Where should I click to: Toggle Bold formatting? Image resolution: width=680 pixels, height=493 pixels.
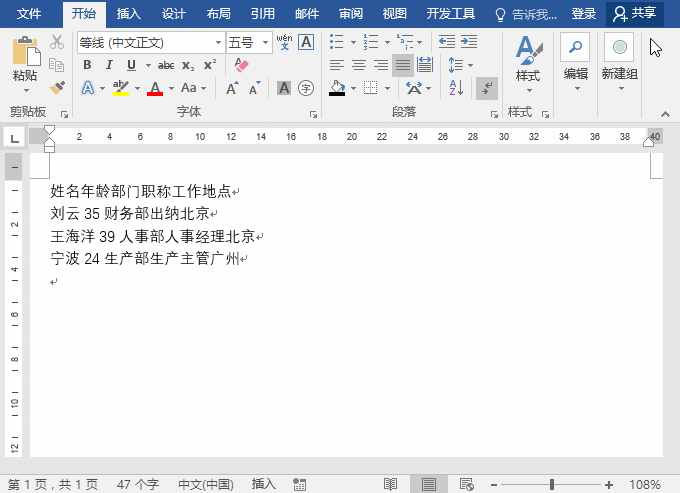(87, 65)
